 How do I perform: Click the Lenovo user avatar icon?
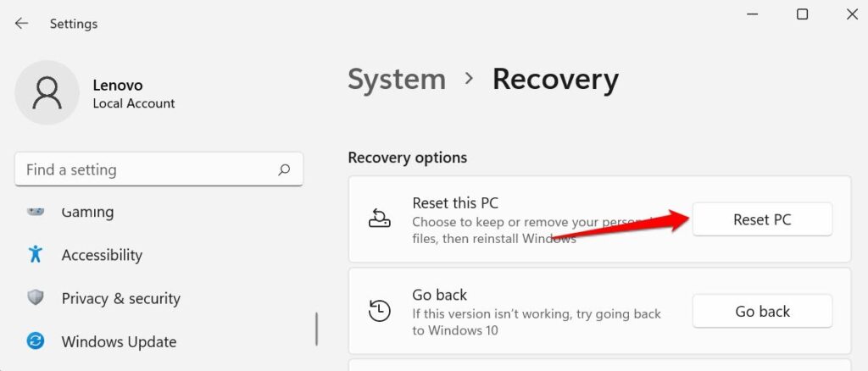tap(47, 92)
